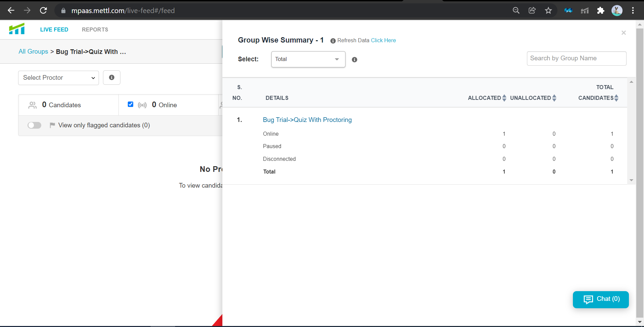Open the Extensions puzzle icon
644x327 pixels.
coord(601,10)
